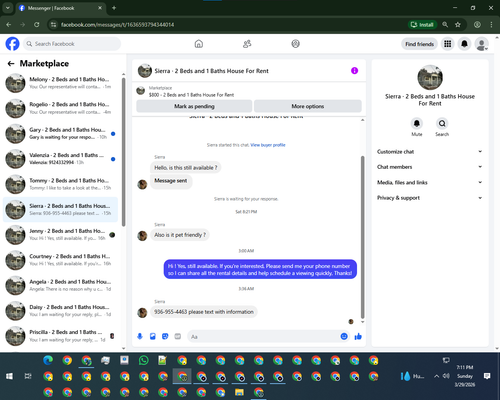Open the View buyer profile link
The width and height of the screenshot is (500, 400).
[268, 145]
